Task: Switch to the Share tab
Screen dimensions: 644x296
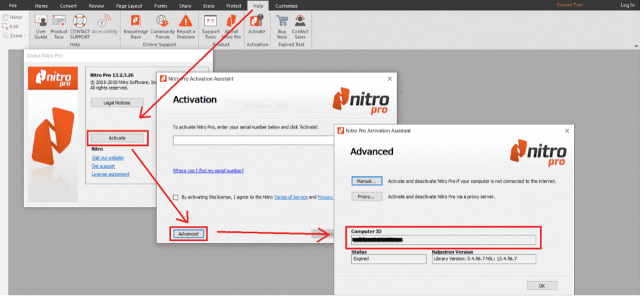Action: [185, 6]
